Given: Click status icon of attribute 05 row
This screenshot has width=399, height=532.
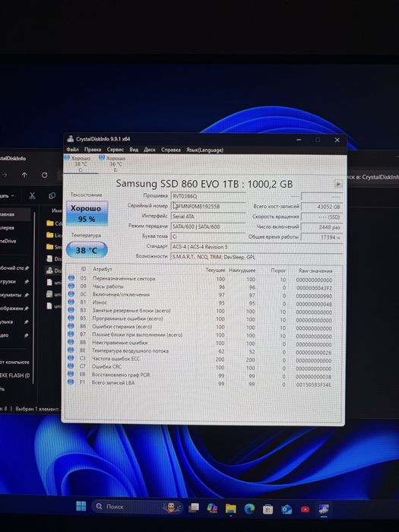Looking at the screenshot, I should pyautogui.click(x=71, y=278).
